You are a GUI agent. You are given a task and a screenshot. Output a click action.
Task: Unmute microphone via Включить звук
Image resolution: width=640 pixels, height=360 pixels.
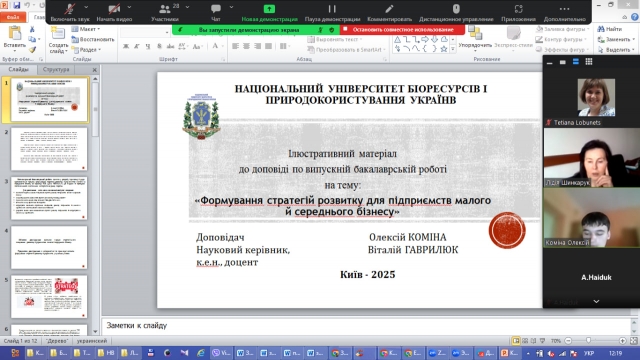[70, 12]
